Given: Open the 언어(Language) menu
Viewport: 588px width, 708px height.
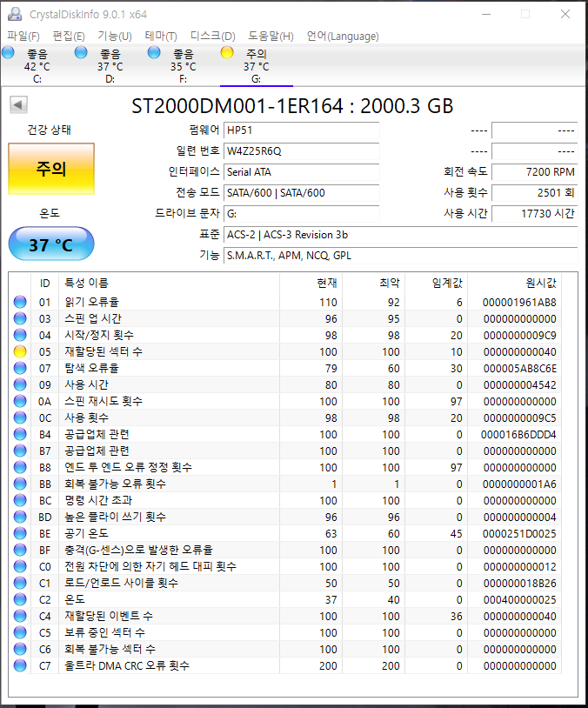Looking at the screenshot, I should pos(343,37).
